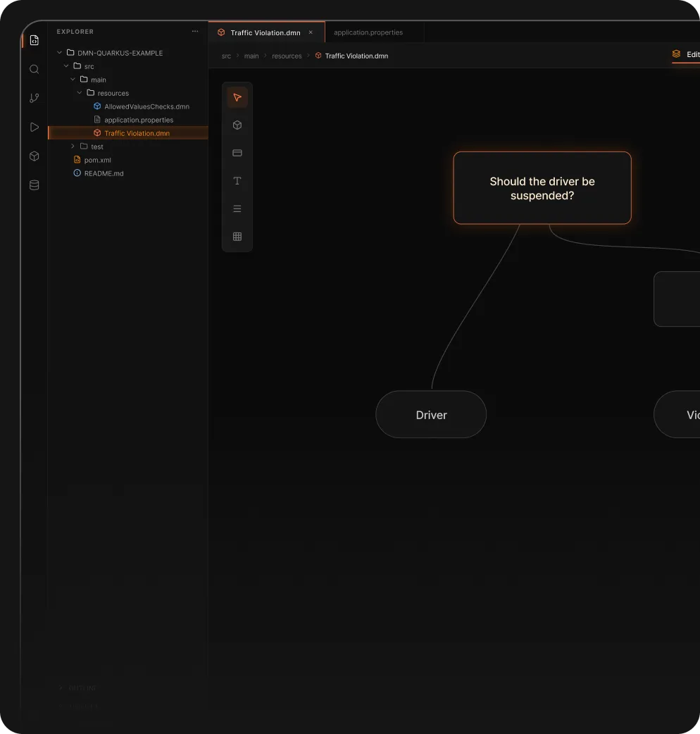Screen dimensions: 700x734
Task: Select the 'Should the driver be suspended?' decision node
Action: [542, 188]
